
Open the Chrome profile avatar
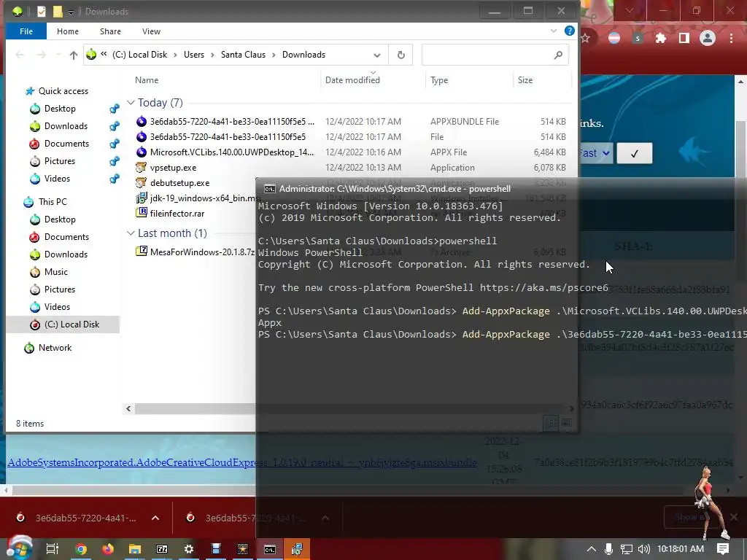click(708, 38)
